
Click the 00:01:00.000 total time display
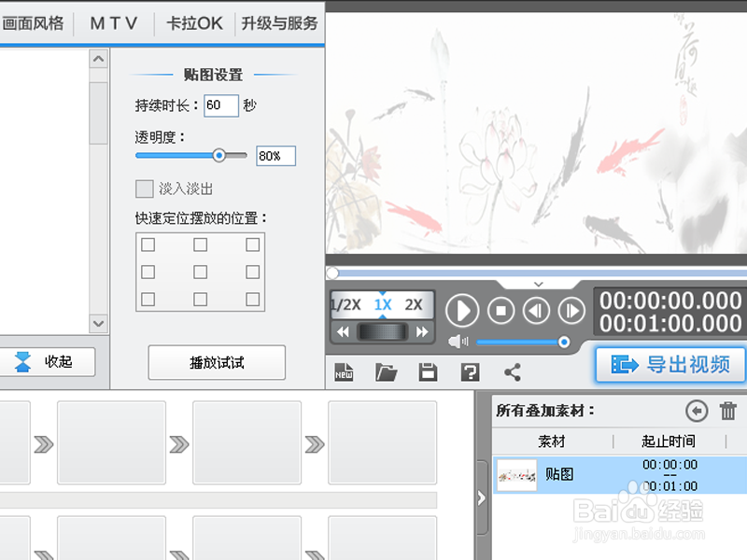click(670, 323)
